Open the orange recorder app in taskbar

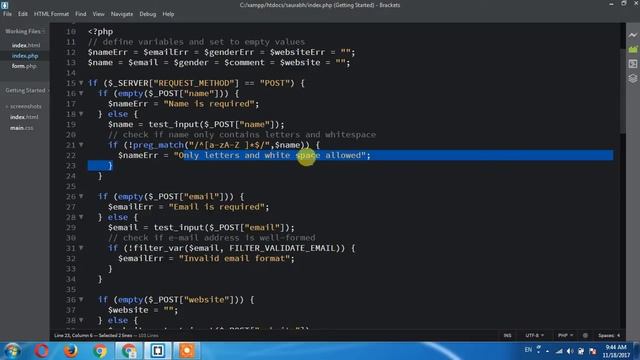coord(187,351)
